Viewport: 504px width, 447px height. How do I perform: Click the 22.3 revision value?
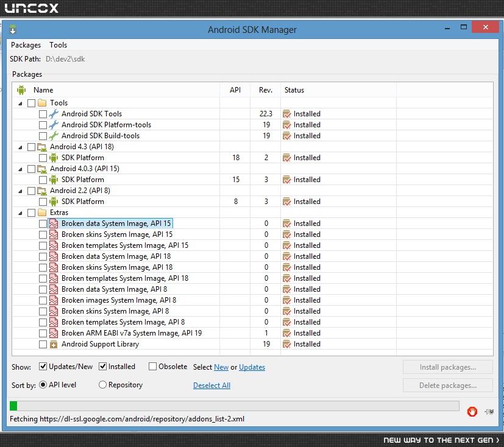266,114
